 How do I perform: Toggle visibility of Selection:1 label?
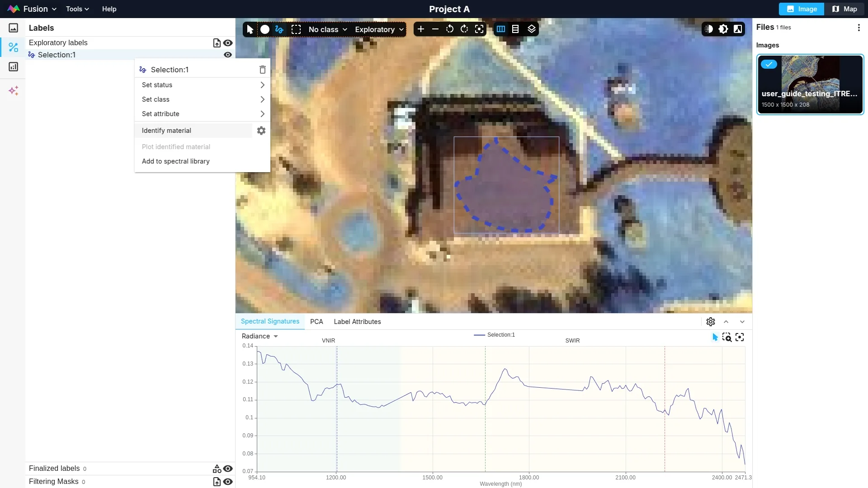pyautogui.click(x=228, y=55)
